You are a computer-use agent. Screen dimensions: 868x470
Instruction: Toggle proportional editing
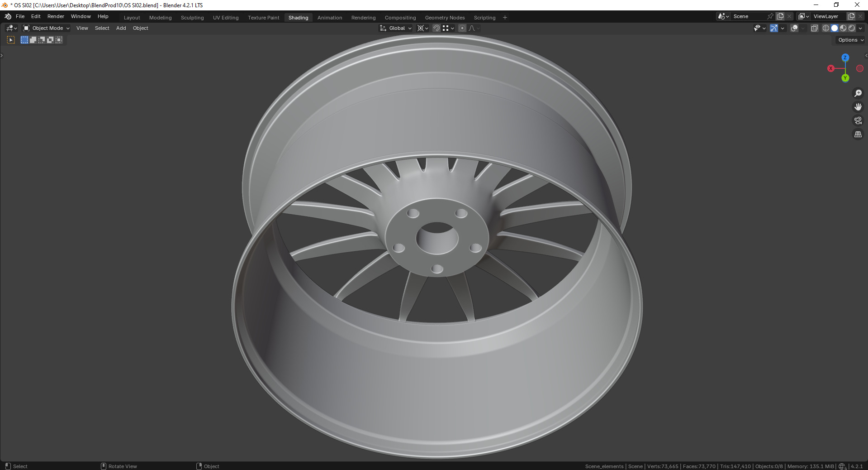(x=462, y=28)
